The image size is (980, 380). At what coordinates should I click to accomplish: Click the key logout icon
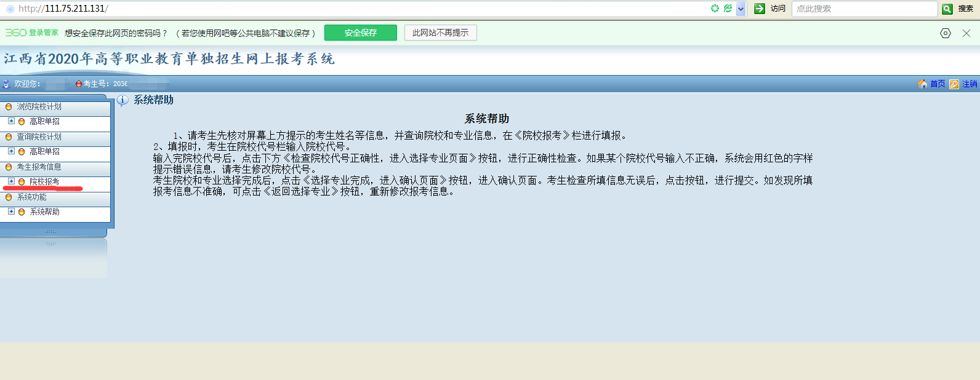[954, 84]
